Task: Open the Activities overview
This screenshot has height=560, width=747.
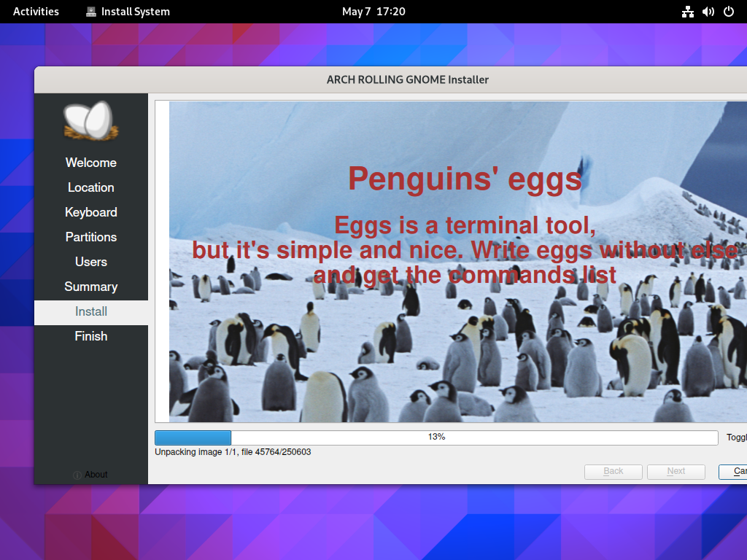Action: tap(35, 11)
